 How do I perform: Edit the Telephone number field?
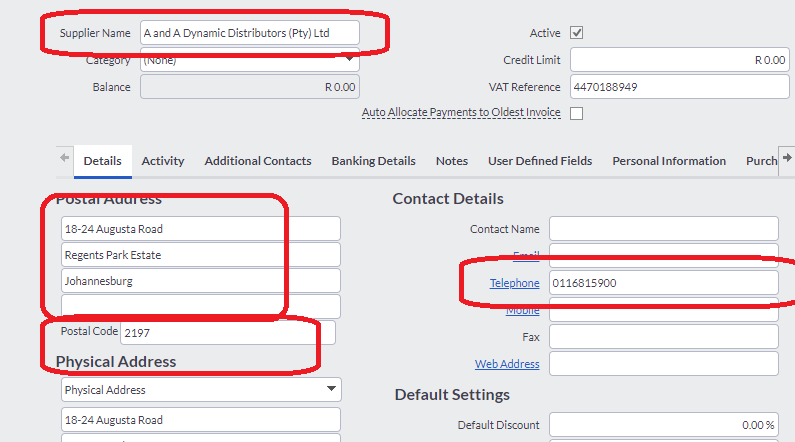pyautogui.click(x=664, y=283)
